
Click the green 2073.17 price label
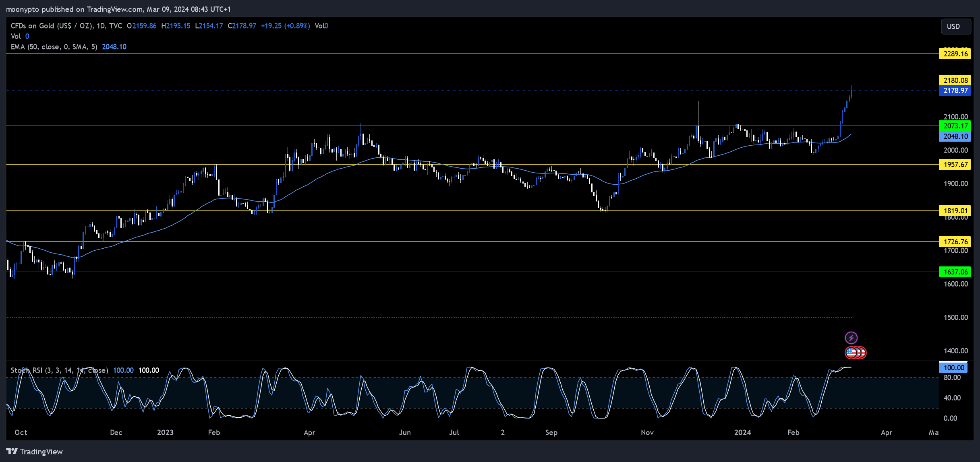955,126
